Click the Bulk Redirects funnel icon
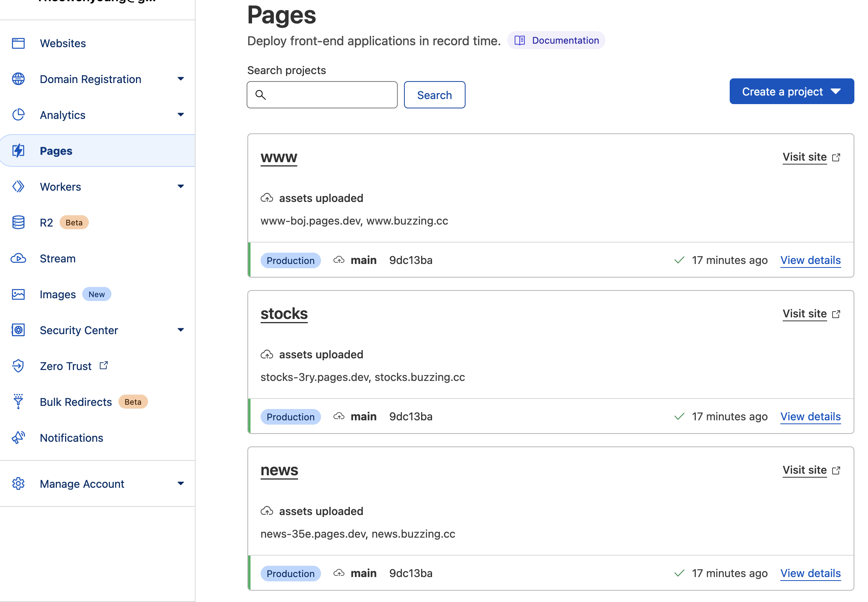Screen dimensions: 868x602 tap(18, 402)
